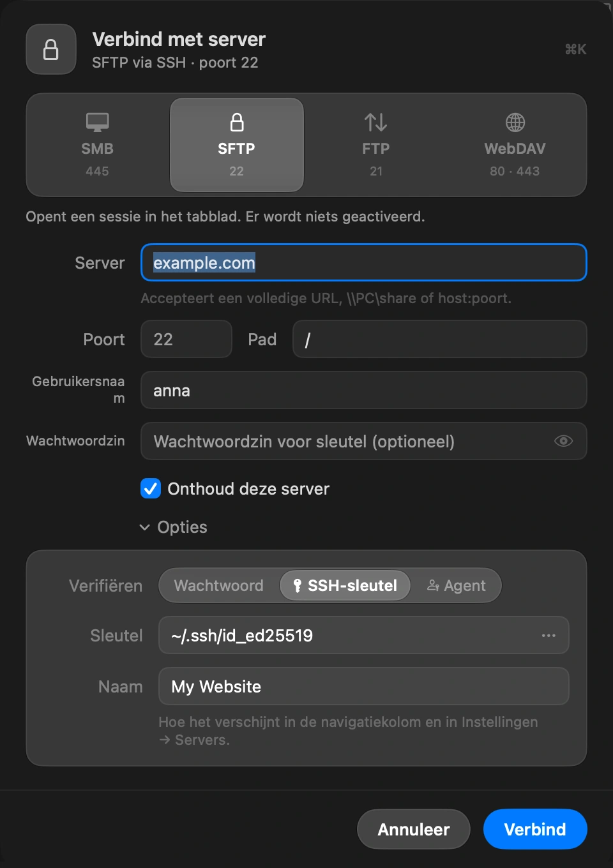Click the SFTP padlock icon

237,122
